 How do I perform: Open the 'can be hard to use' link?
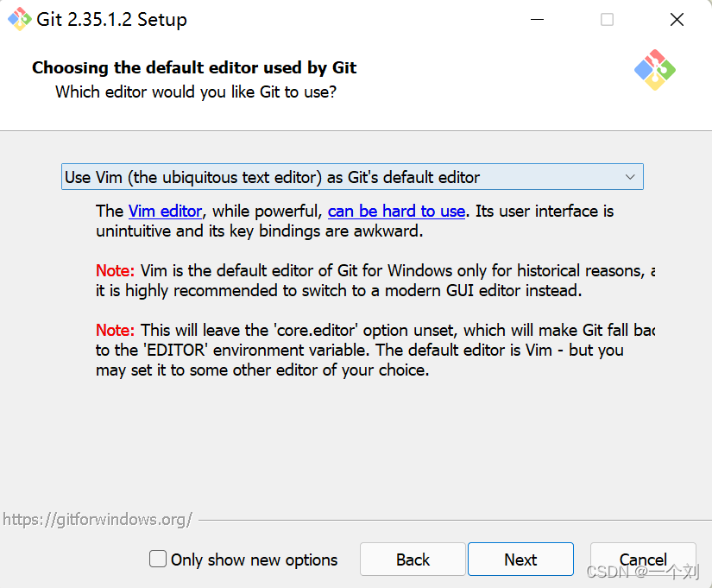[396, 212]
